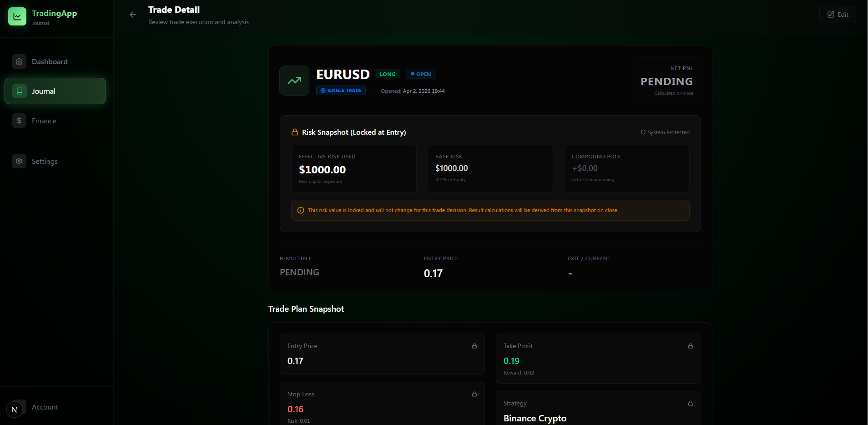This screenshot has width=868, height=425.
Task: Click the SINGLE TRADE badge
Action: pyautogui.click(x=341, y=90)
